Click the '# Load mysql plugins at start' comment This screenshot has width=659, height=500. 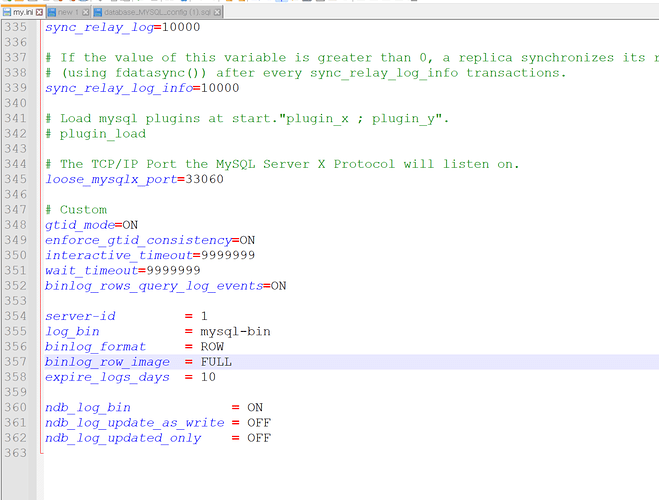point(247,118)
